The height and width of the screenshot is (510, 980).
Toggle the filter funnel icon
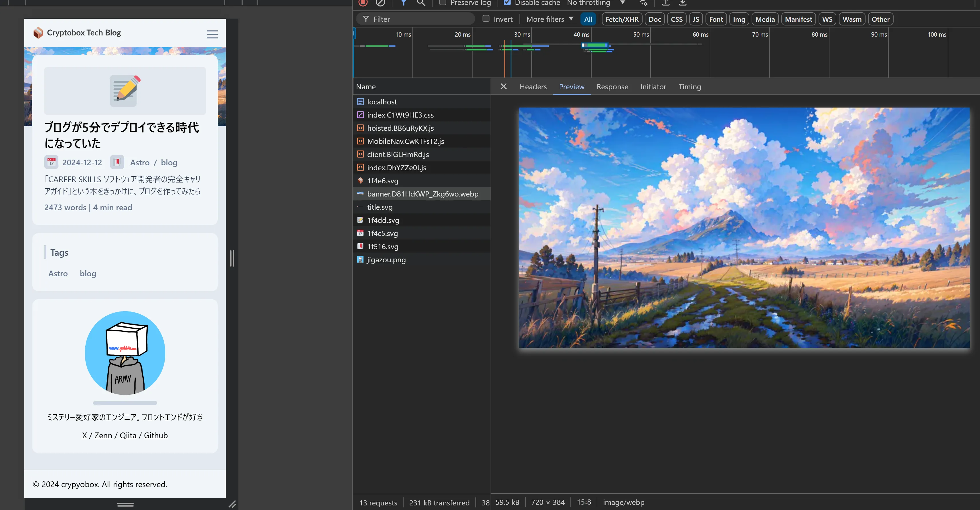click(404, 3)
